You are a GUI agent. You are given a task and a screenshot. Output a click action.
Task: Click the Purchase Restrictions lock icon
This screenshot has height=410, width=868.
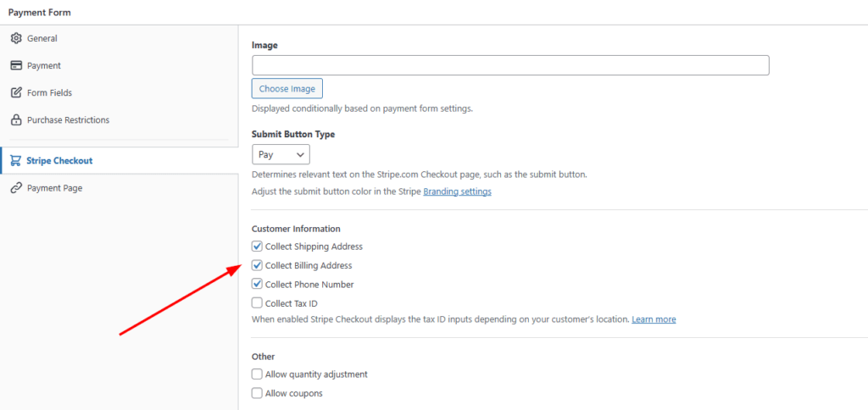pos(16,119)
